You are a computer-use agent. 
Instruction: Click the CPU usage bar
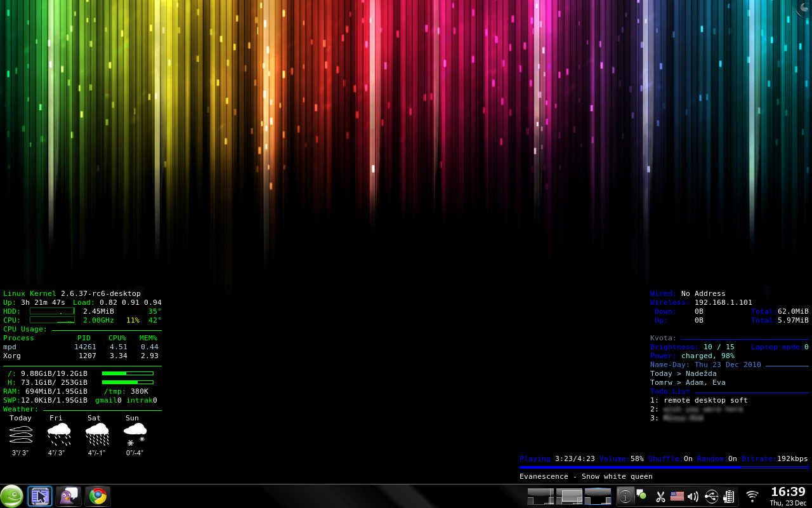click(x=52, y=320)
